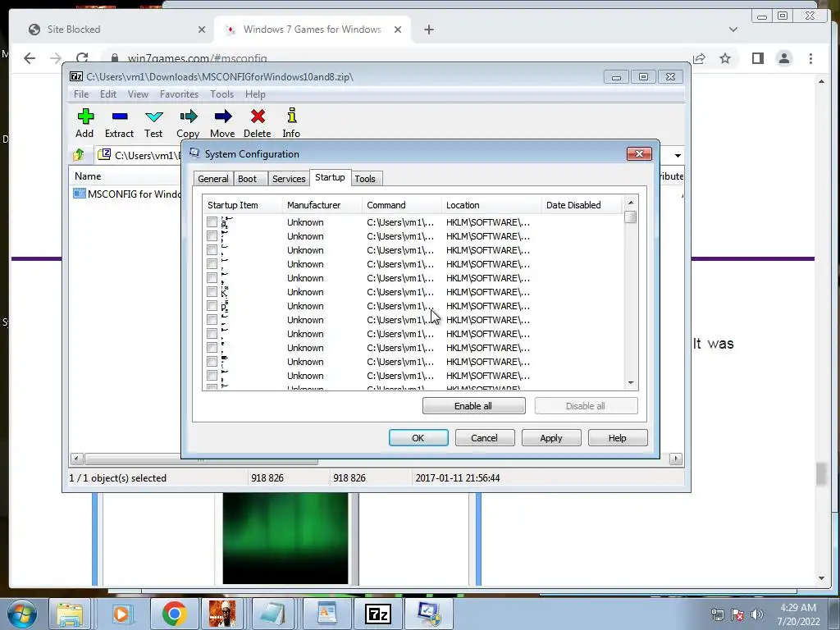The image size is (840, 630).
Task: Open Windows Media Player taskbar icon
Action: [121, 614]
